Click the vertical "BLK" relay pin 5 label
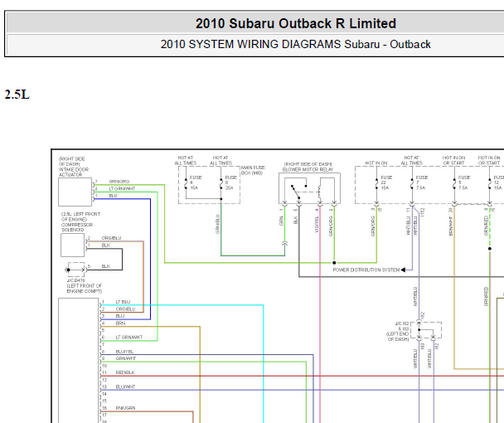 coord(295,220)
